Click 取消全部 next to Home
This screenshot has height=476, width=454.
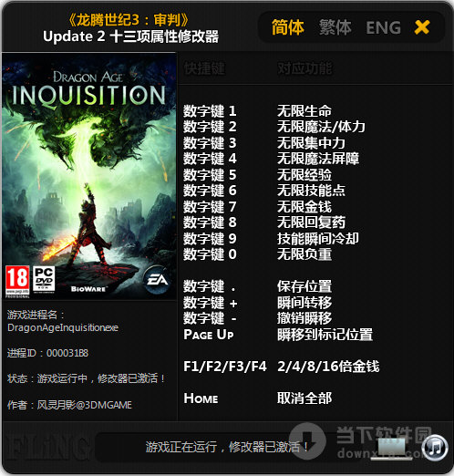pyautogui.click(x=304, y=398)
